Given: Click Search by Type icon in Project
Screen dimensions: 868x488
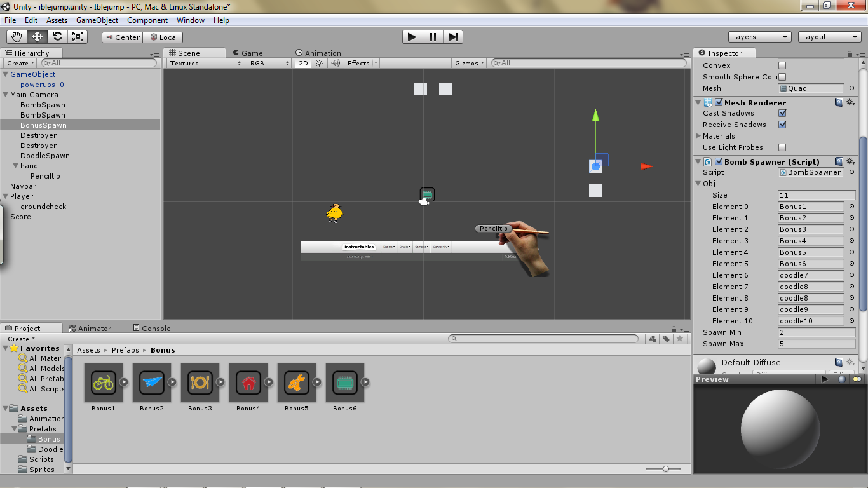Looking at the screenshot, I should coord(652,339).
